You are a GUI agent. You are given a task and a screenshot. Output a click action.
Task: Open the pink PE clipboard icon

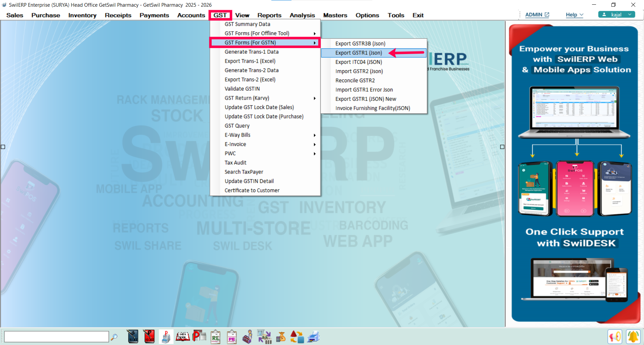point(232,336)
